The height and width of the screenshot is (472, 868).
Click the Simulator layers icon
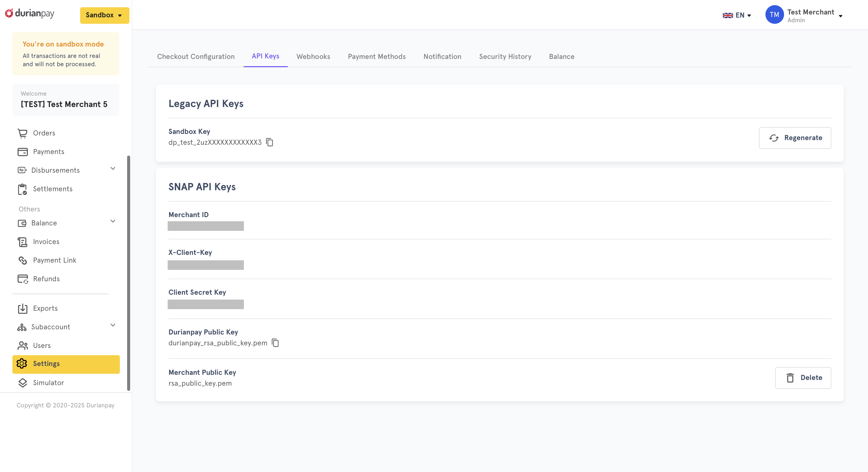point(22,383)
